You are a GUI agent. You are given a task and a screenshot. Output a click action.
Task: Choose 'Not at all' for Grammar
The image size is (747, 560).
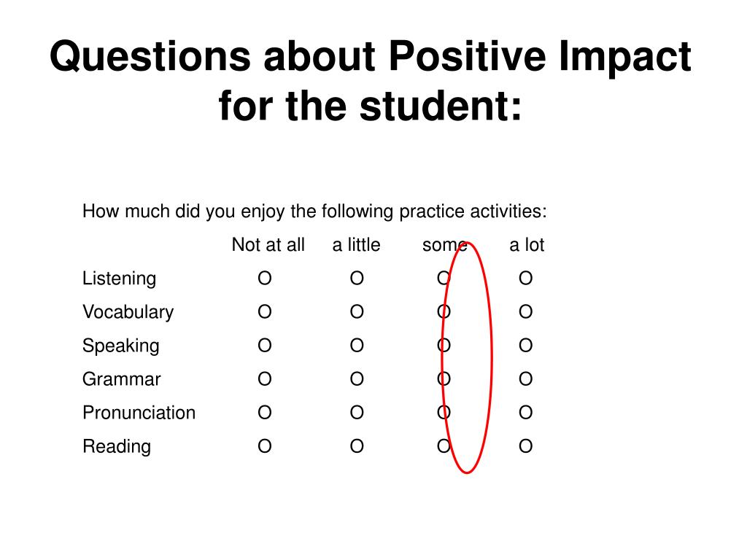pos(265,379)
